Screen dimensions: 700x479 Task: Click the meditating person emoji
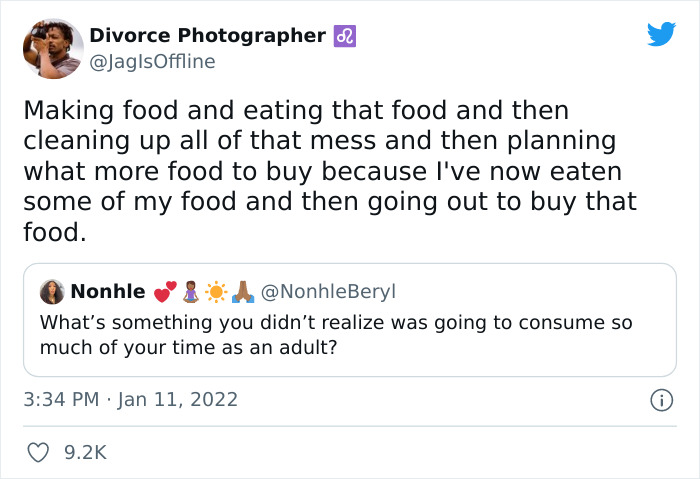click(x=190, y=292)
